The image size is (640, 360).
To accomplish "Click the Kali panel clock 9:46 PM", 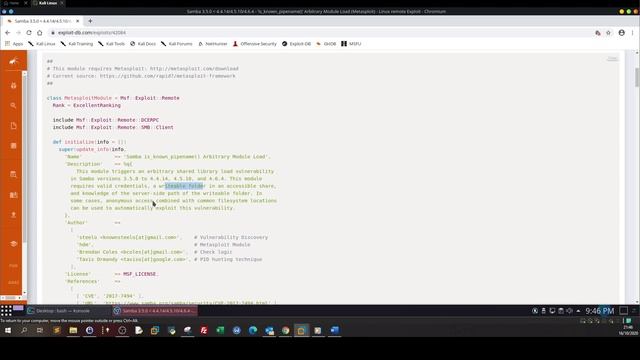I will point(600,311).
